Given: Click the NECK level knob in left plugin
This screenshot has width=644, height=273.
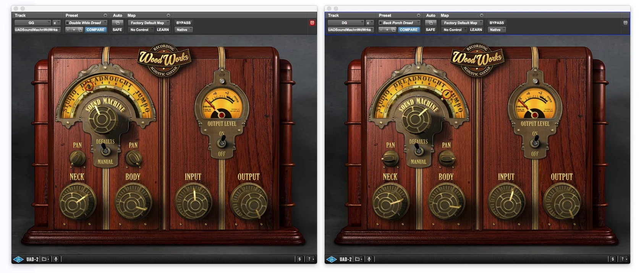Looking at the screenshot, I should point(78,202).
